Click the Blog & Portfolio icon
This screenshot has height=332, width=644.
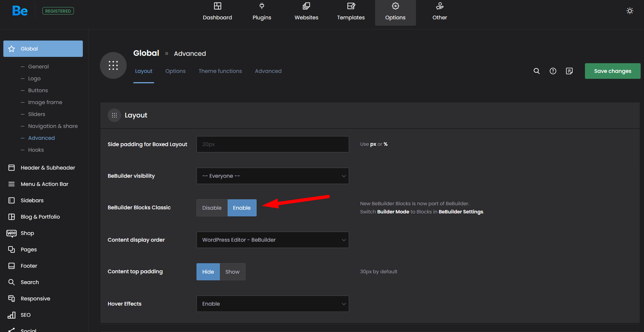point(12,217)
